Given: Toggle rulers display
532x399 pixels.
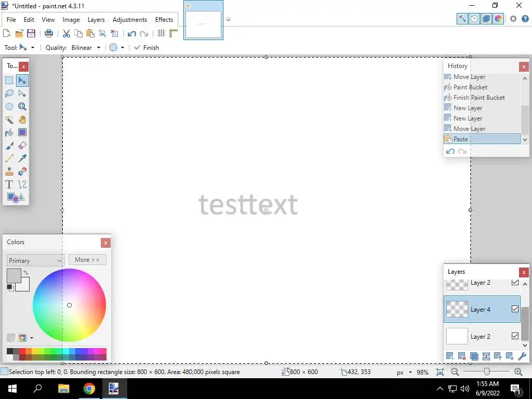Looking at the screenshot, I should 174,33.
